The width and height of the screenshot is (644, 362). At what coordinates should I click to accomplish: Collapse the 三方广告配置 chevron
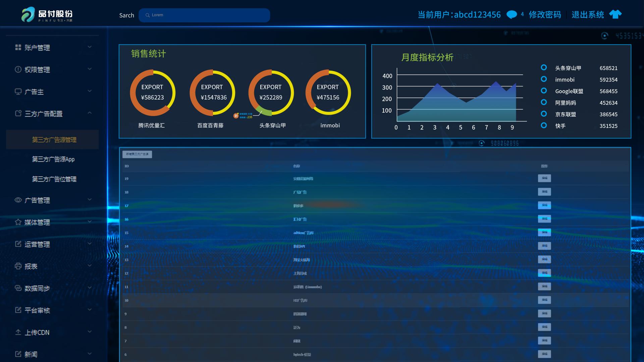click(x=90, y=113)
